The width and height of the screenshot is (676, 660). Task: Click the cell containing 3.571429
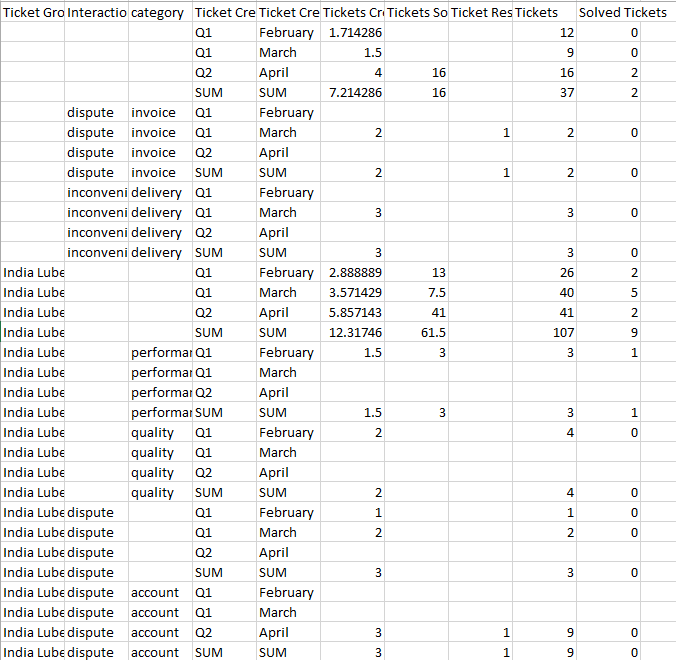click(354, 293)
